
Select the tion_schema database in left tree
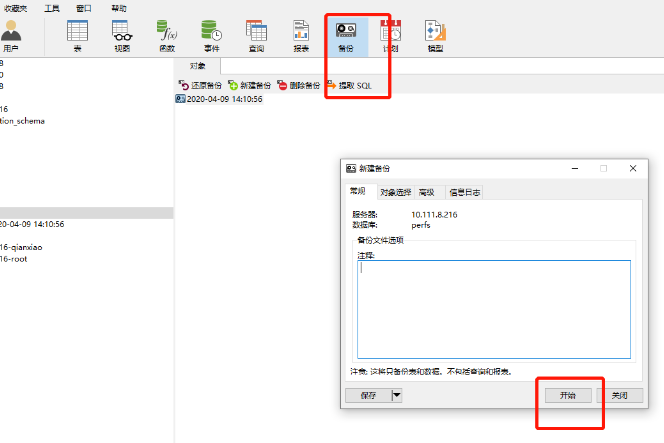pos(22,121)
